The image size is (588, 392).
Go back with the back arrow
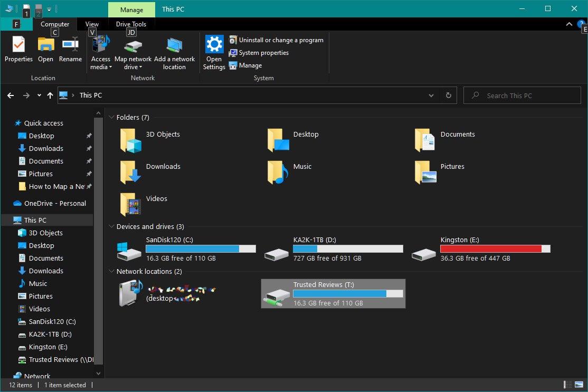point(11,95)
